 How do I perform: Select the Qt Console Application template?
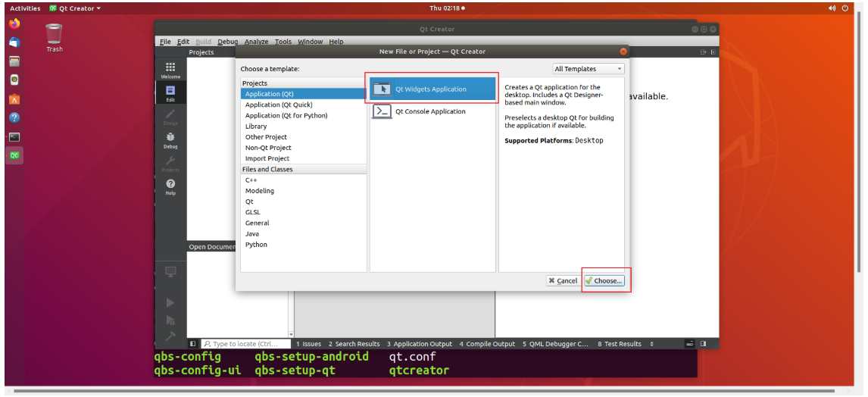432,111
